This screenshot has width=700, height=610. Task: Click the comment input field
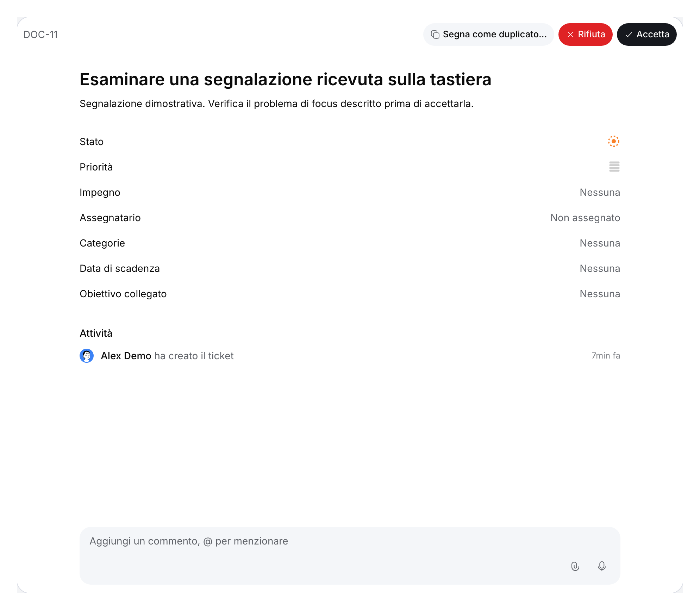[350, 555]
